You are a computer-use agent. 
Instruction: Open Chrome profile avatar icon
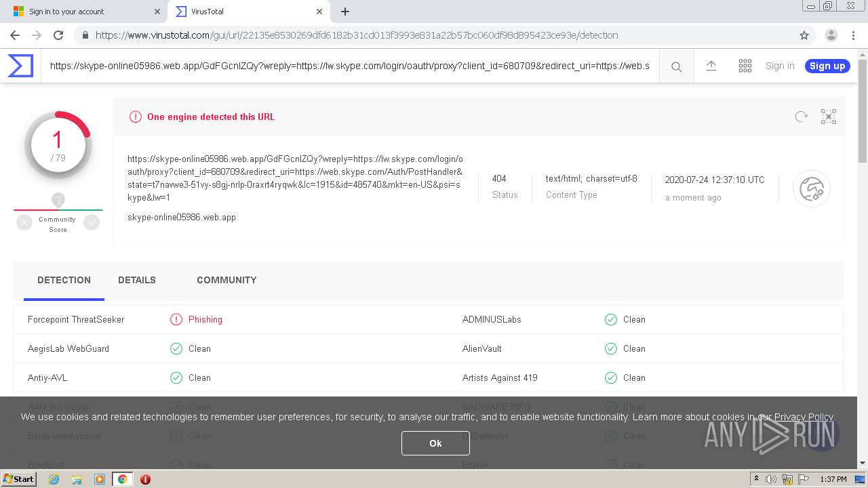coord(831,35)
